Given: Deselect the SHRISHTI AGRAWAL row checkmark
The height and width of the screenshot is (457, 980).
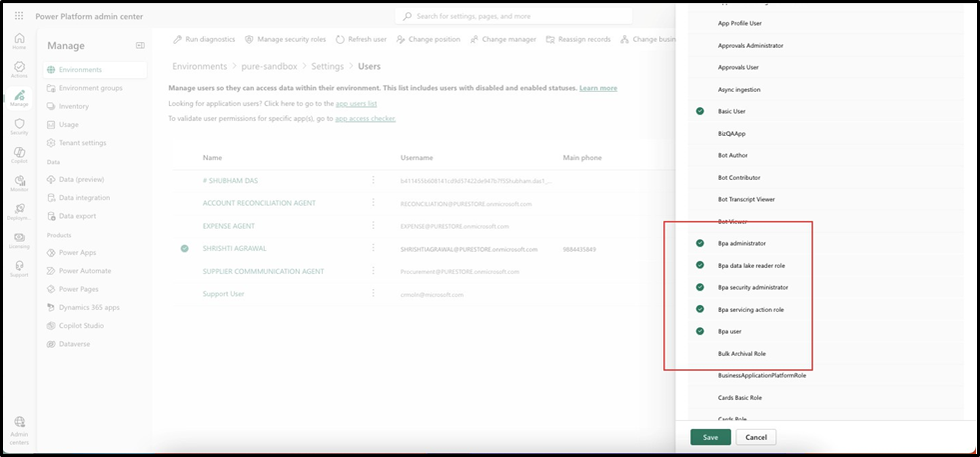Looking at the screenshot, I should pos(185,249).
